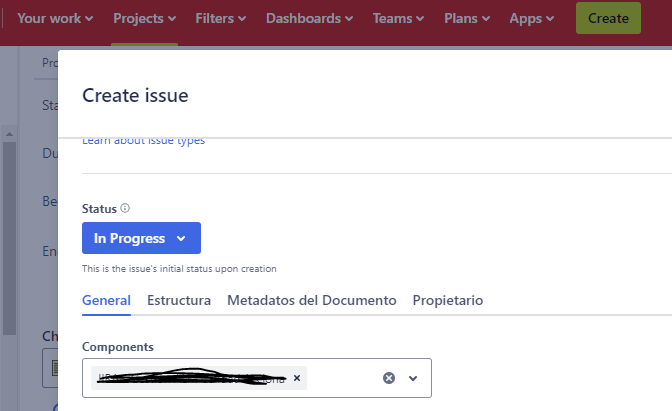Expand the Components dropdown chevron

click(413, 378)
